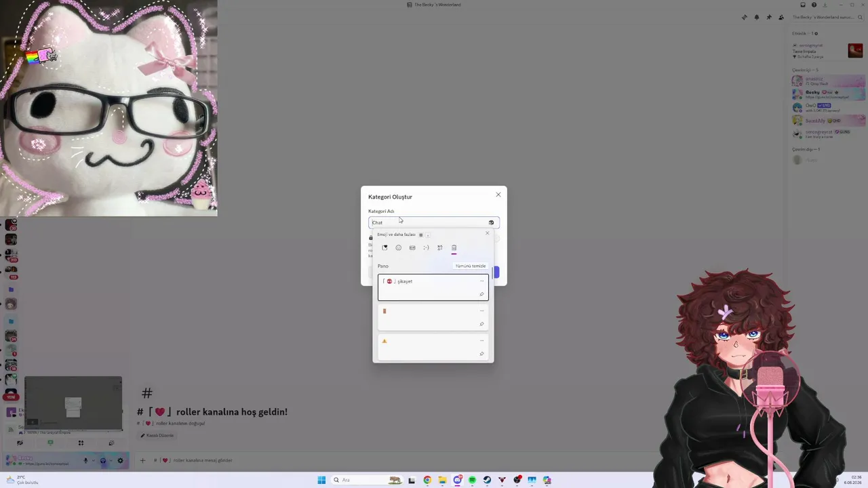Open more options for şikayet clipboard item
Viewport: 868px width, 488px height.
(x=482, y=281)
